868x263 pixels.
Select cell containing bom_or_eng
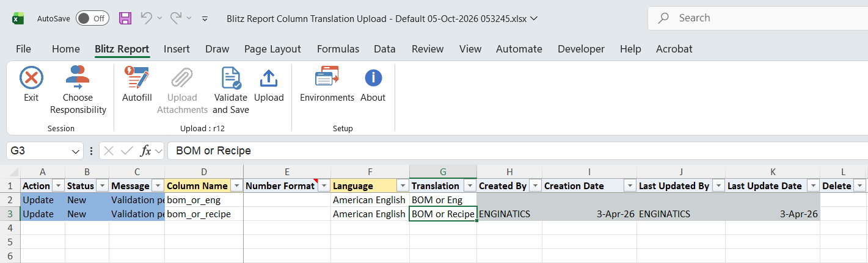(x=204, y=200)
